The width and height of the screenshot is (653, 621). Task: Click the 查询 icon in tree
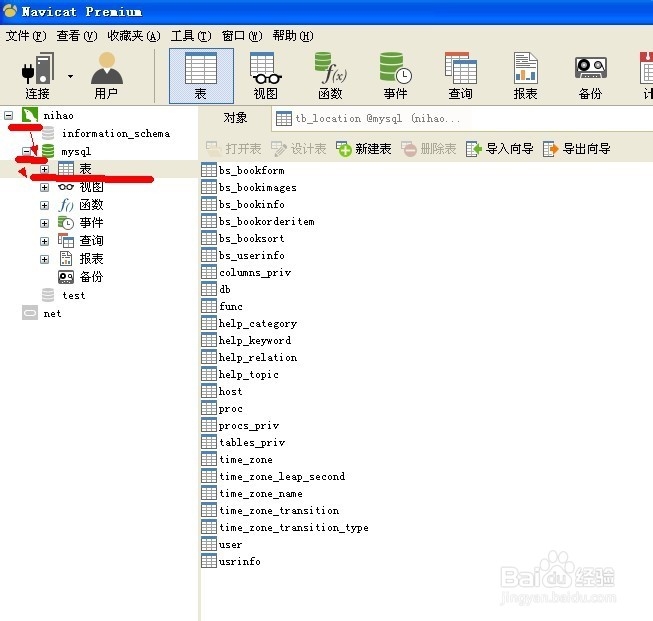click(66, 241)
